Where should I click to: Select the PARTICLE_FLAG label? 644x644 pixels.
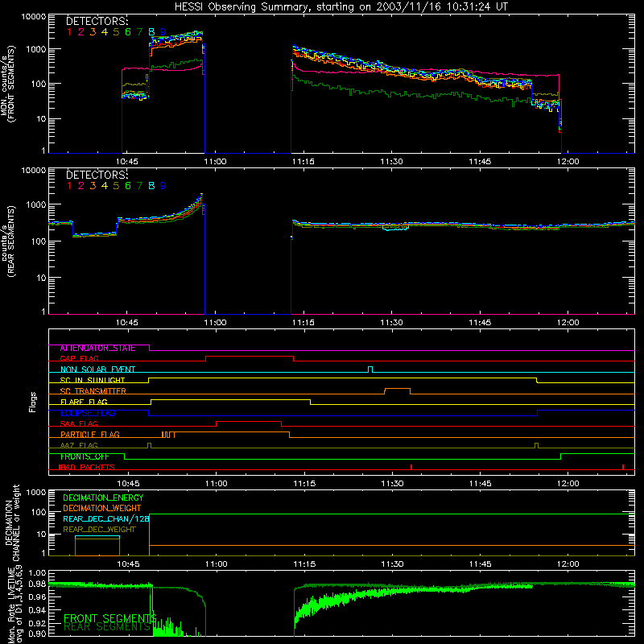pyautogui.click(x=90, y=435)
